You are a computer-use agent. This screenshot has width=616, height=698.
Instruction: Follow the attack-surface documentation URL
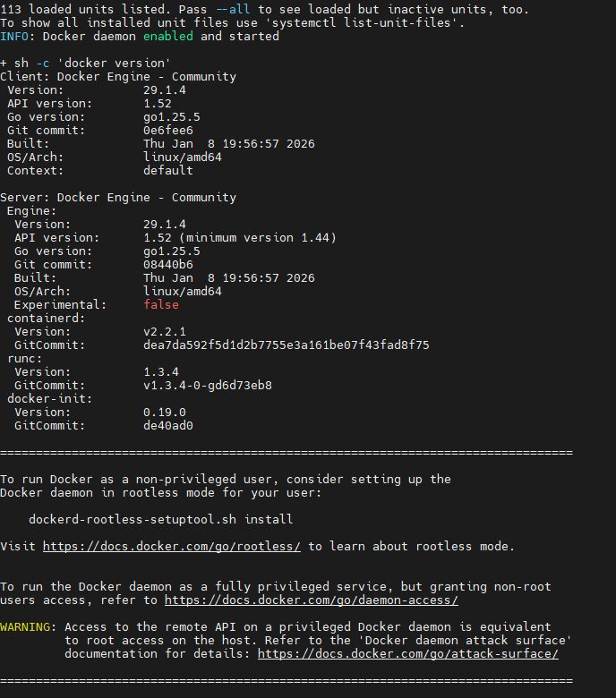(x=407, y=653)
